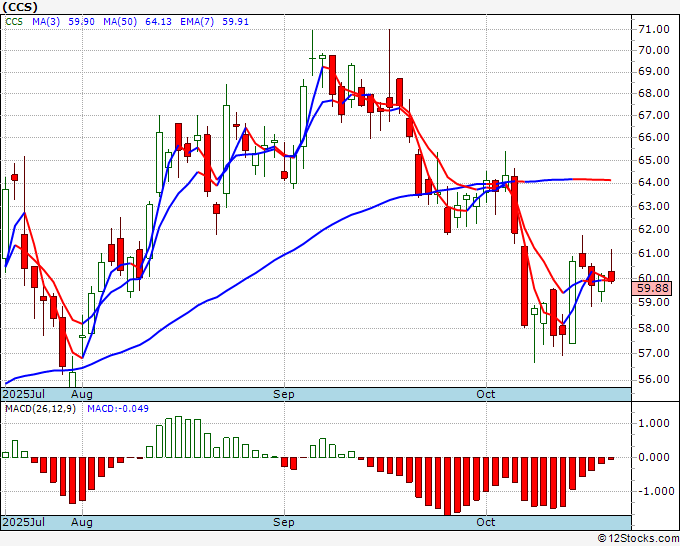This screenshot has height=546, width=680.
Task: Click the 56.00 price axis label
Action: pyautogui.click(x=654, y=379)
